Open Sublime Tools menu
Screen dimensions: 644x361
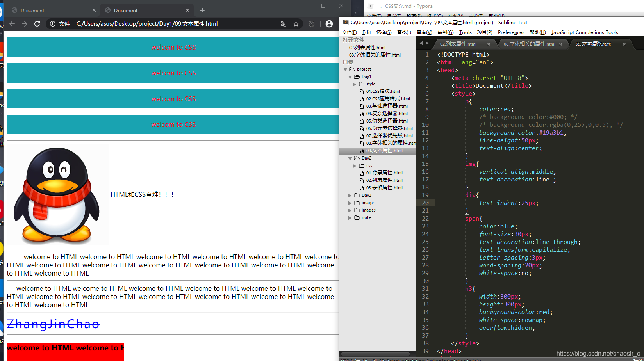coord(466,32)
